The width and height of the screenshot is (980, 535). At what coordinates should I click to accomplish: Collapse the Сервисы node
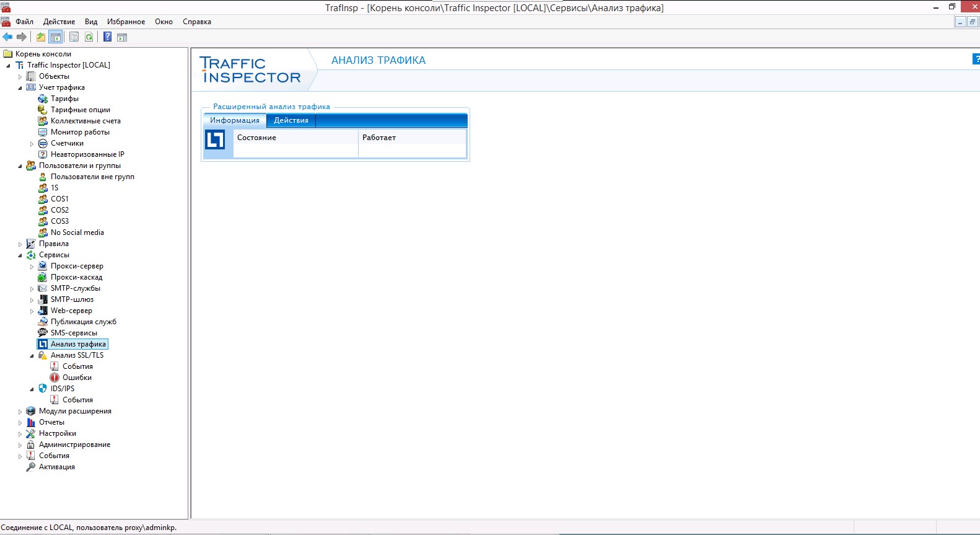[20, 255]
